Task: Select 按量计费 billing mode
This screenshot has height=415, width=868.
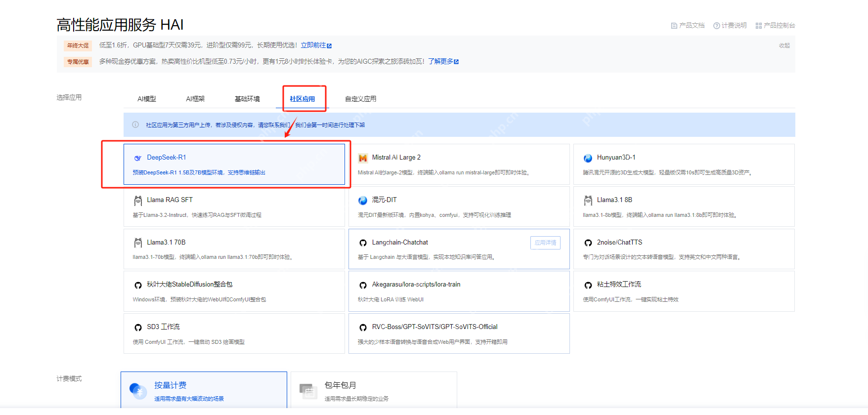Action: click(x=204, y=391)
